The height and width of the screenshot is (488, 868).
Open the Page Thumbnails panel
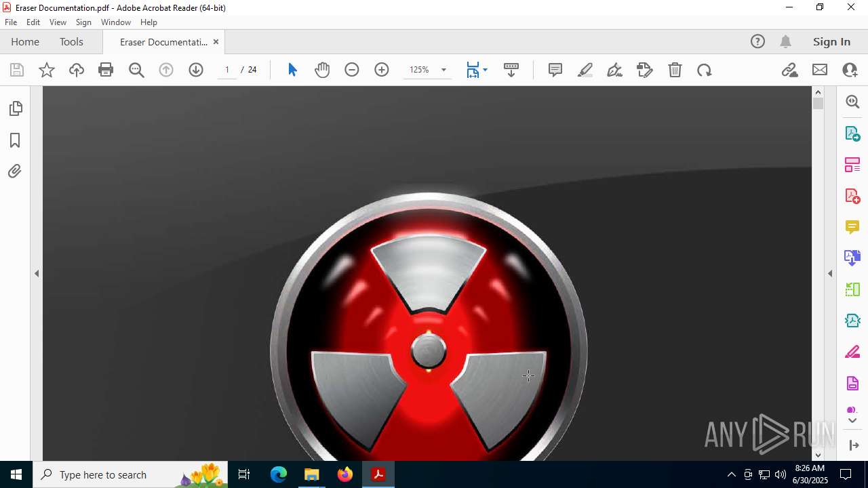click(15, 108)
